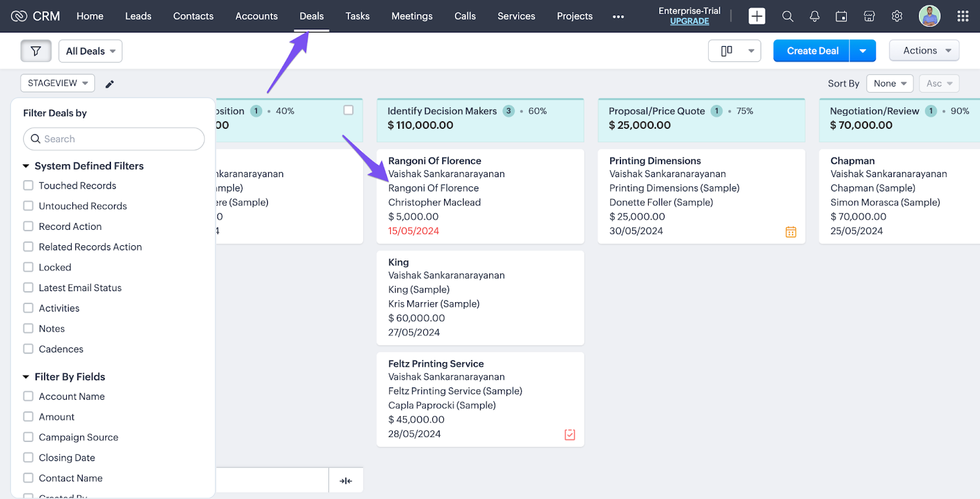
Task: Click the search magnifier in top bar
Action: click(788, 17)
